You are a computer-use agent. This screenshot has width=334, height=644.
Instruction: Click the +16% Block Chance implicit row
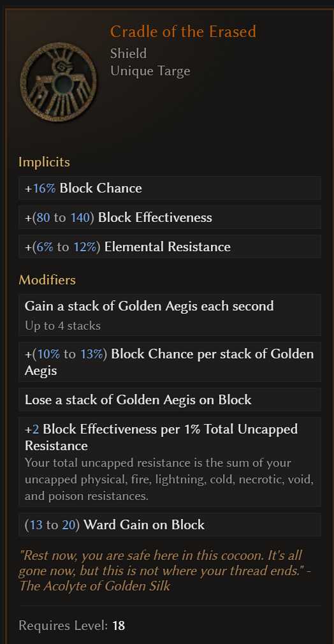170,188
